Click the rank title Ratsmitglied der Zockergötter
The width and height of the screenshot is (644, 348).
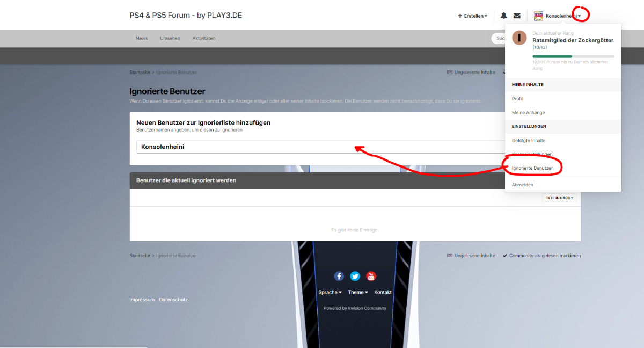573,40
